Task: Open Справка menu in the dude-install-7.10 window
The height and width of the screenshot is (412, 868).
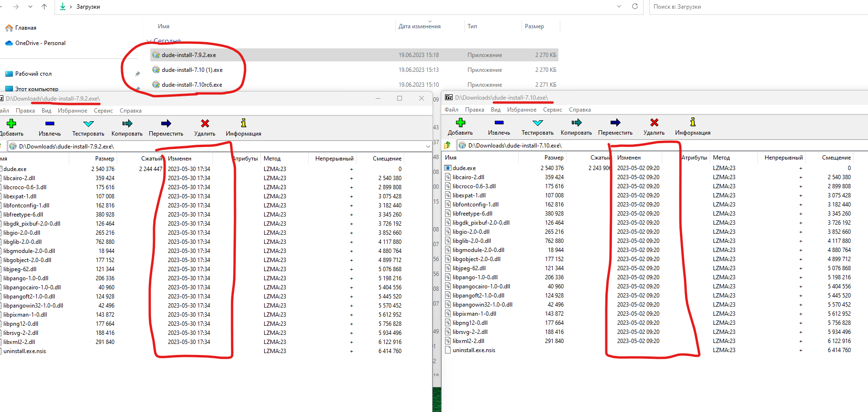Action: (580, 110)
